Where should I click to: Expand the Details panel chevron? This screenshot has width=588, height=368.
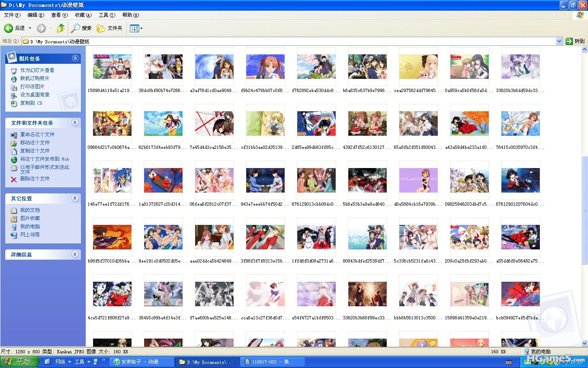coord(75,254)
